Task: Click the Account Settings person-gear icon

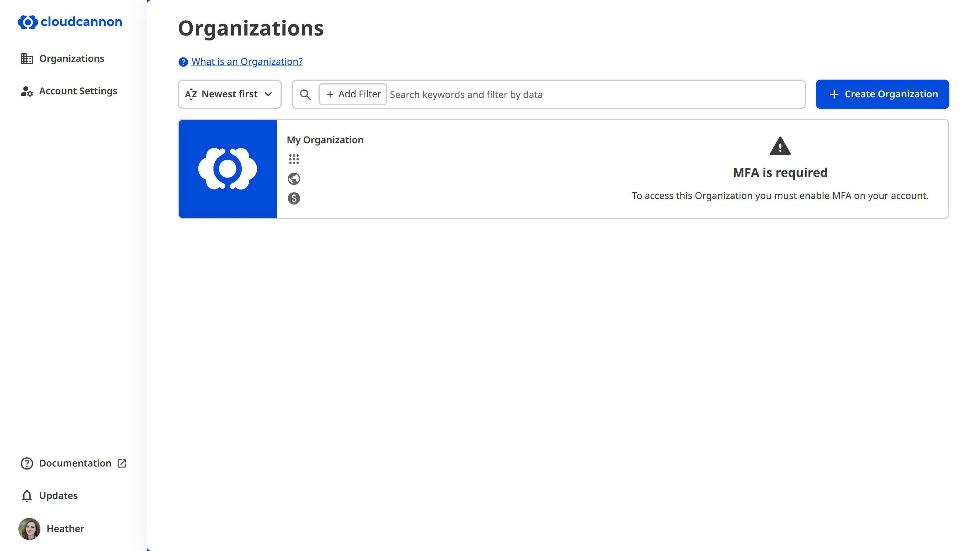Action: coord(27,91)
